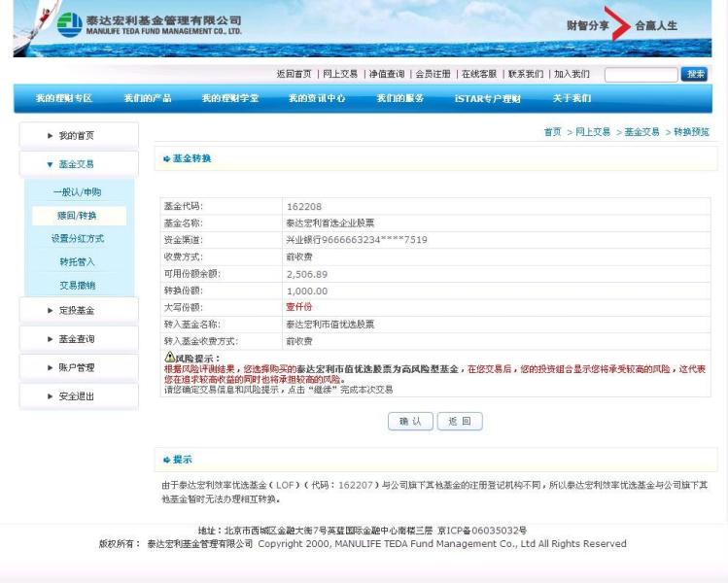This screenshot has height=583, width=728.
Task: Click the 转换预览 breadcrumb link
Action: (691, 132)
